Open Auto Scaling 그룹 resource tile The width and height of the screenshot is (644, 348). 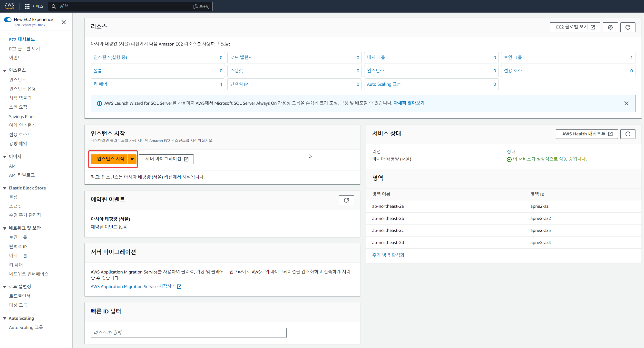coord(431,84)
